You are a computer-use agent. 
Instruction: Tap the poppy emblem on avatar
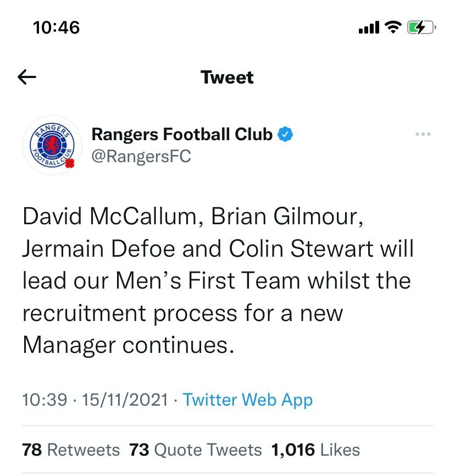70,163
